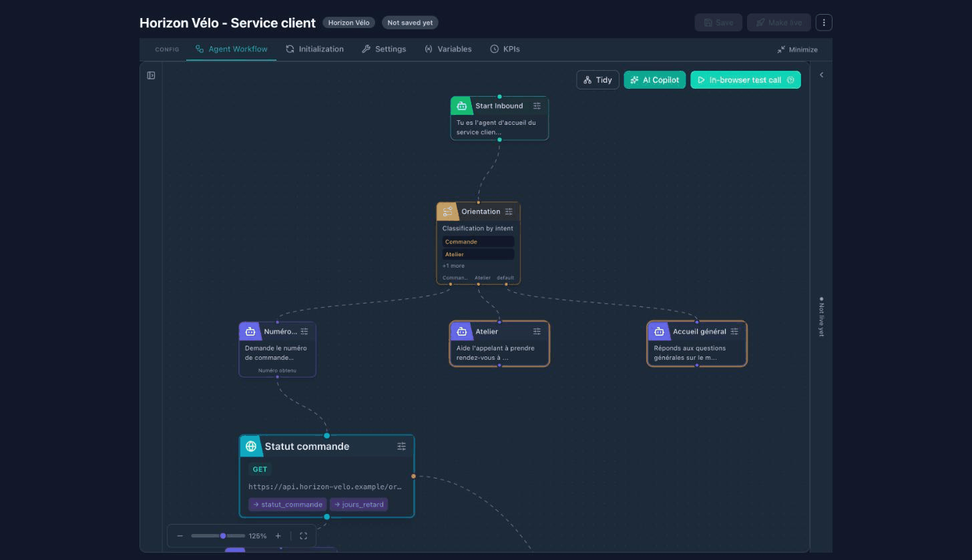Click the Start Inbound robot icon
This screenshot has height=560, width=972.
[x=461, y=106]
